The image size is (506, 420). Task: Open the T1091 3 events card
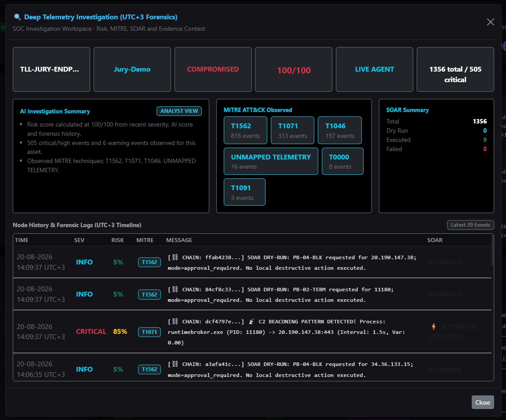pyautogui.click(x=244, y=192)
